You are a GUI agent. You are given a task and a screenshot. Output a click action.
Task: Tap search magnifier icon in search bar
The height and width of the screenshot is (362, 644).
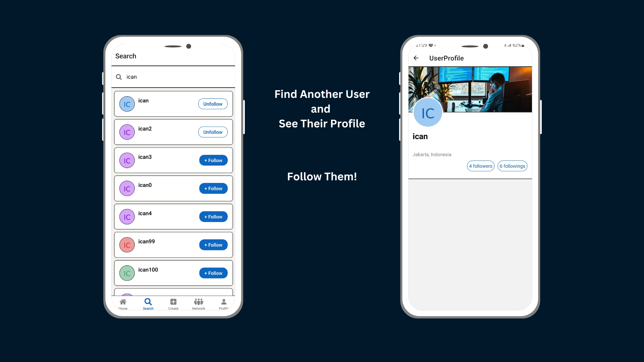(119, 77)
